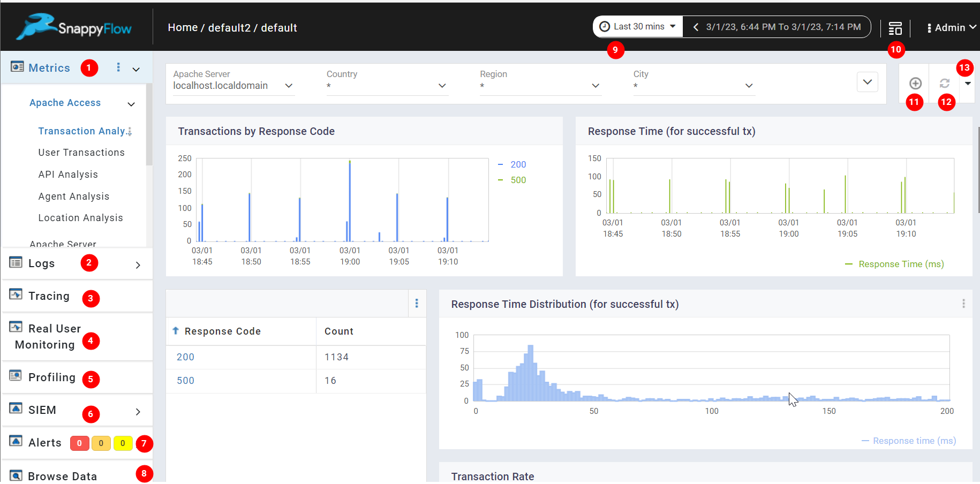Open Tracing from the sidebar
Image resolution: width=980 pixels, height=484 pixels.
coord(49,296)
